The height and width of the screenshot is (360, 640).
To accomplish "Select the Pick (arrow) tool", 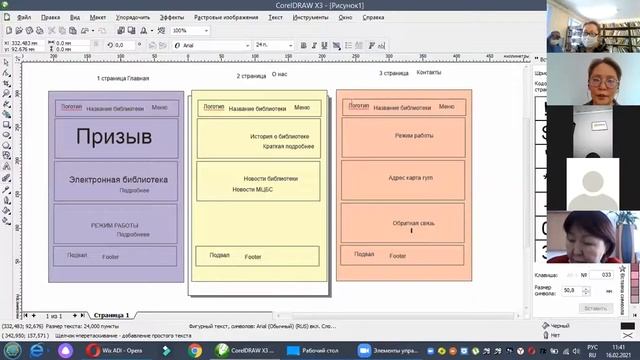I will [x=6, y=62].
